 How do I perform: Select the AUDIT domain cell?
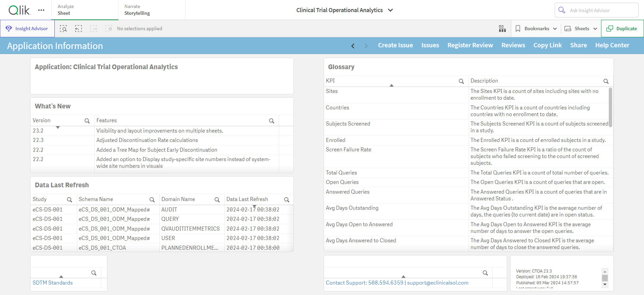tap(192, 210)
